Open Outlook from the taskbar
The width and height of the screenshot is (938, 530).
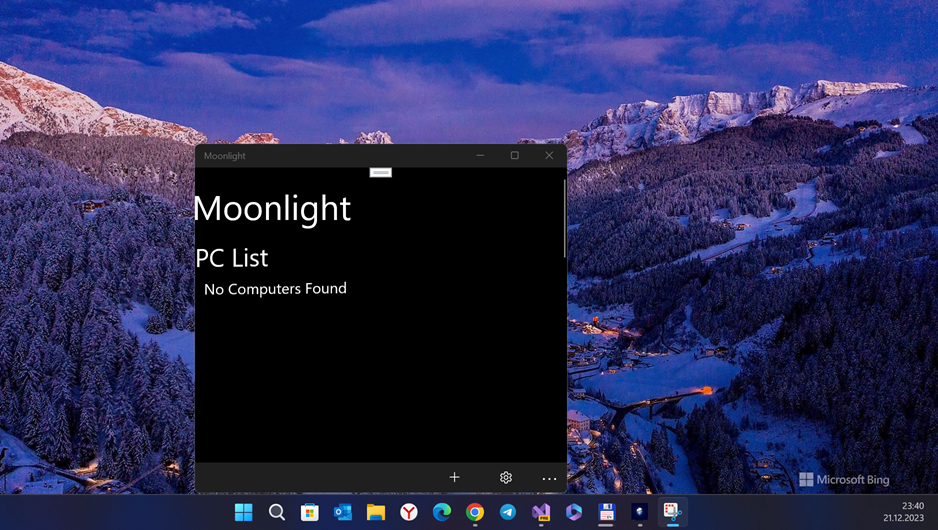[x=343, y=512]
